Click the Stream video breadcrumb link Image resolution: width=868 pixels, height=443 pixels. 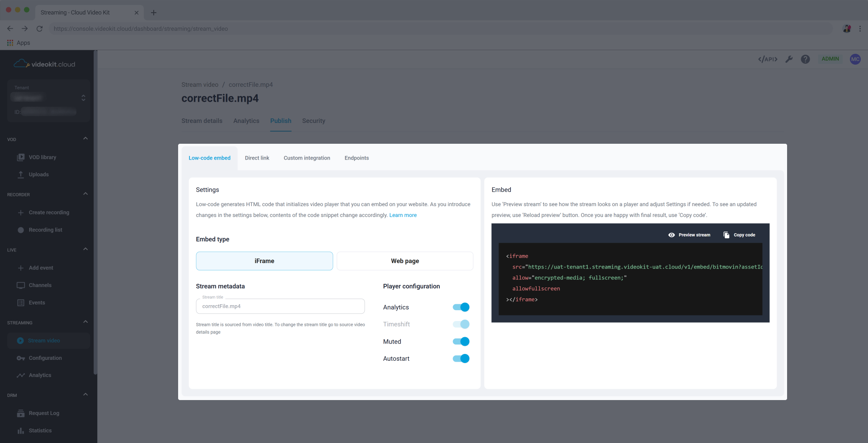200,85
